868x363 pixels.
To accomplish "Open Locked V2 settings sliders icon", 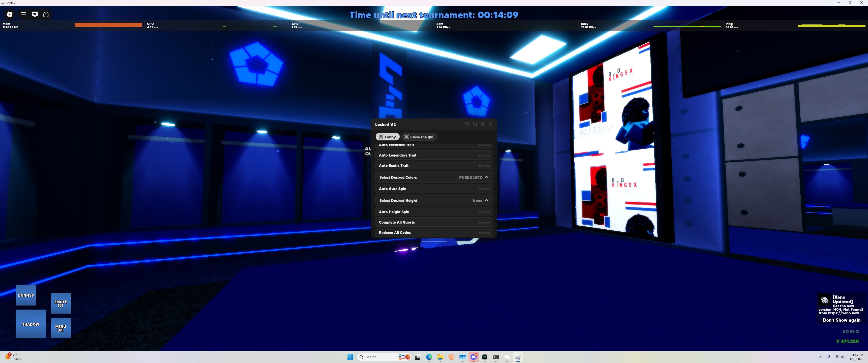I will coord(475,124).
